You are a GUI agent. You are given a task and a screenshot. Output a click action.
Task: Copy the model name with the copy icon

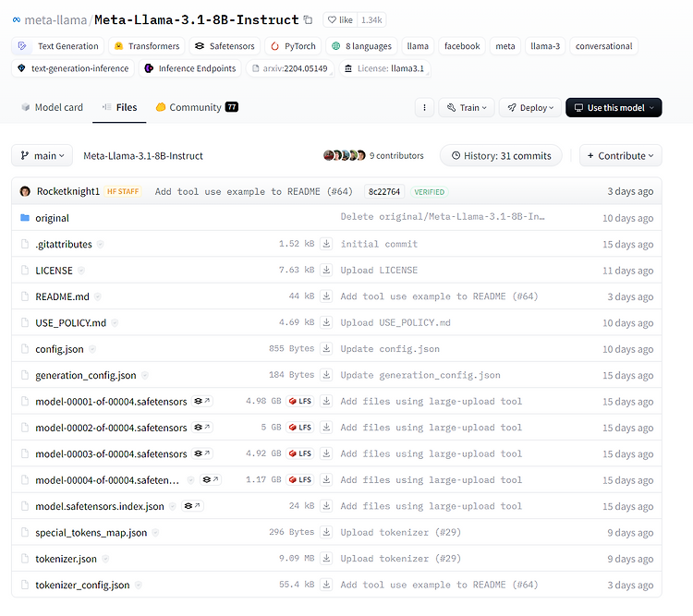308,20
